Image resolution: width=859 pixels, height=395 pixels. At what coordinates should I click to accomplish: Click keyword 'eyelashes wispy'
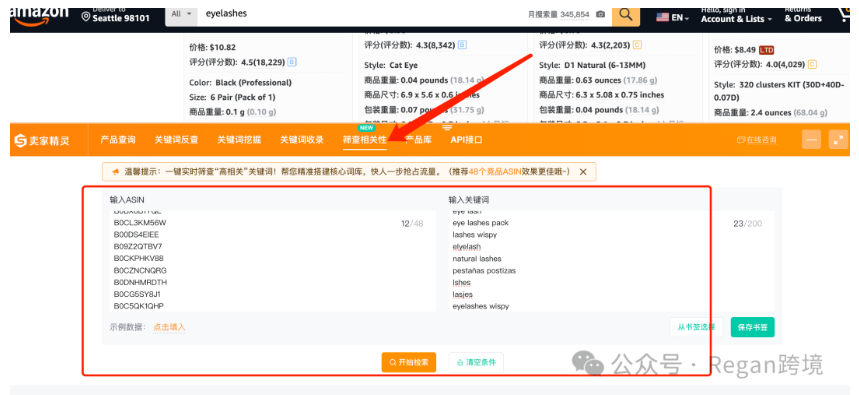tap(480, 306)
